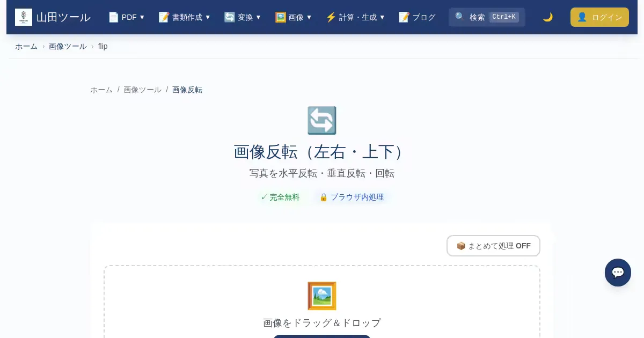Open the chat bubble widget
The height and width of the screenshot is (338, 644).
[618, 273]
